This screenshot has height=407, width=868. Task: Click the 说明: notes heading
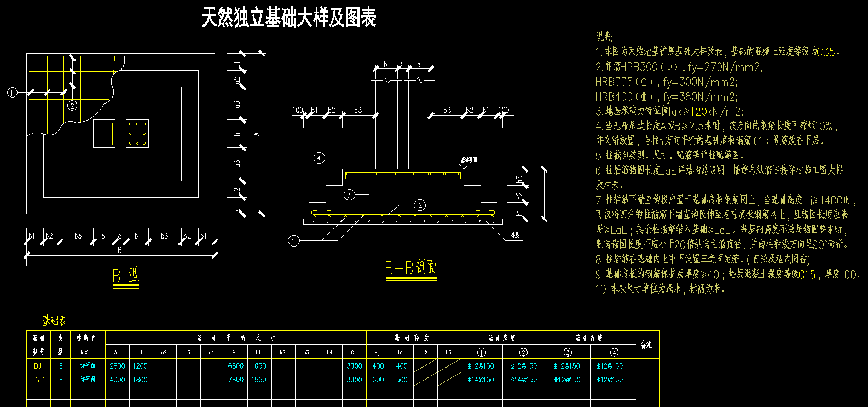tap(604, 37)
